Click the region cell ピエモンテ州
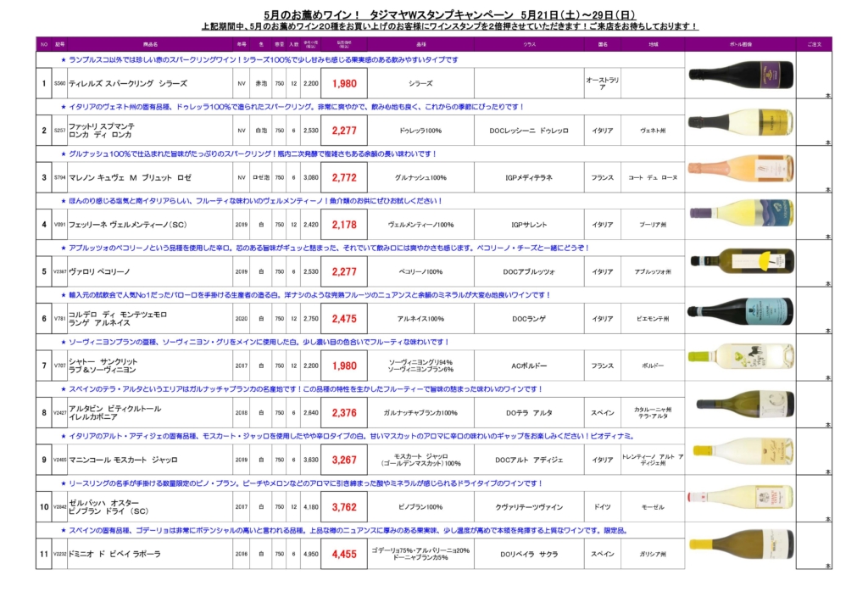 tap(654, 319)
